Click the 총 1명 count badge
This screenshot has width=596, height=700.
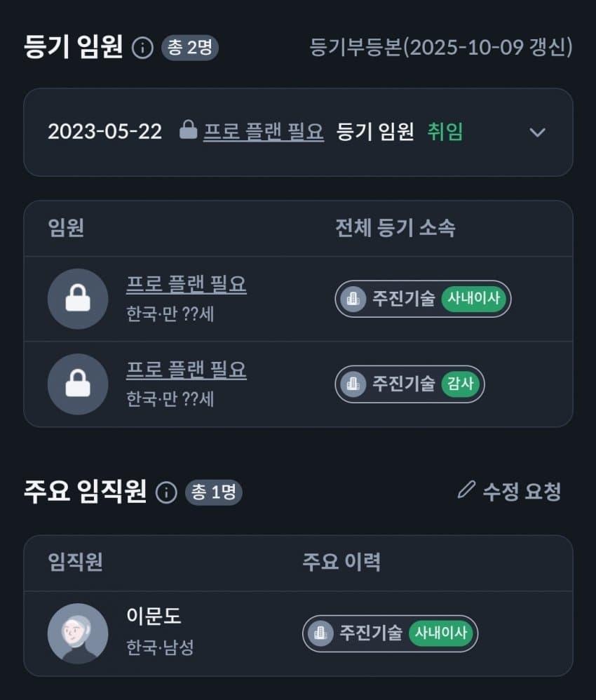point(213,492)
